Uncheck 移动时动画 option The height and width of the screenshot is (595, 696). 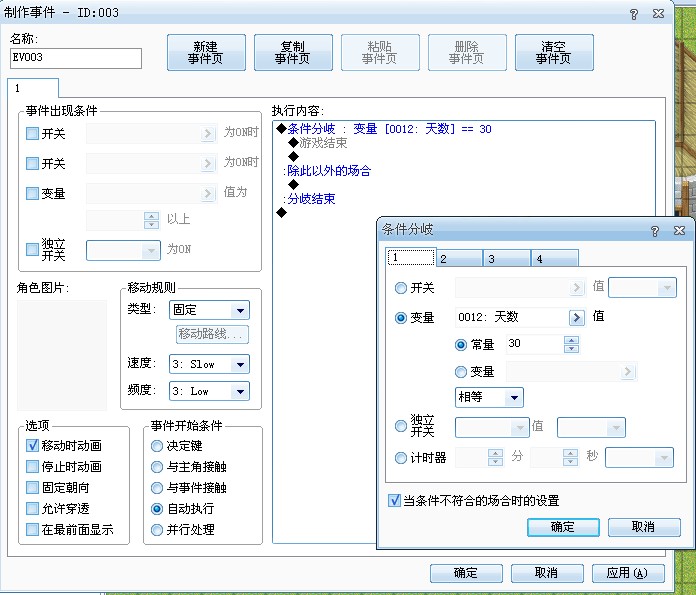click(x=32, y=445)
